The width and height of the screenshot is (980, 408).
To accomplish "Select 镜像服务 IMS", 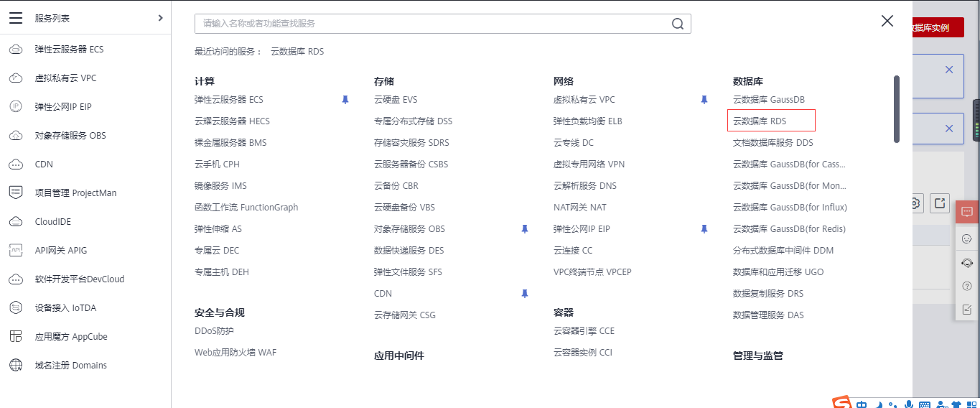I will (x=220, y=186).
